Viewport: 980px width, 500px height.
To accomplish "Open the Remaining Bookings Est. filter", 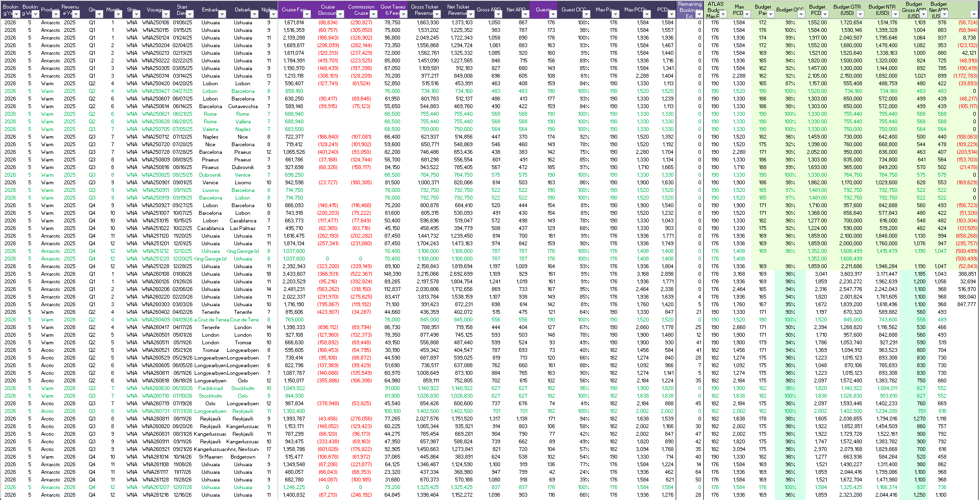I will [x=699, y=14].
